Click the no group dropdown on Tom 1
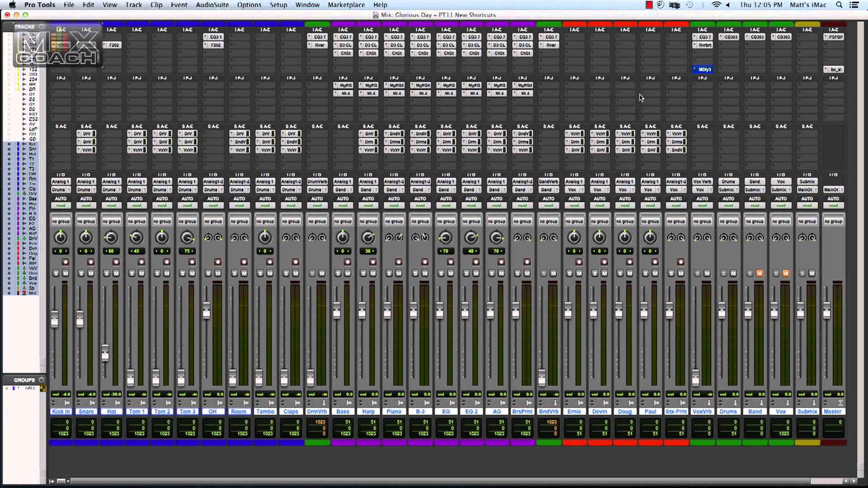Screen dimensions: 868x488 coord(136,221)
